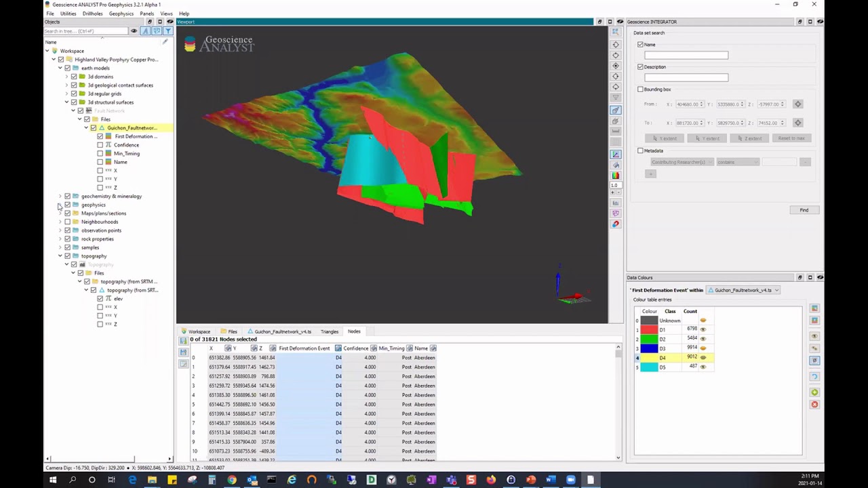This screenshot has width=868, height=488.
Task: Collapse the Workspace root node
Action: coord(47,51)
